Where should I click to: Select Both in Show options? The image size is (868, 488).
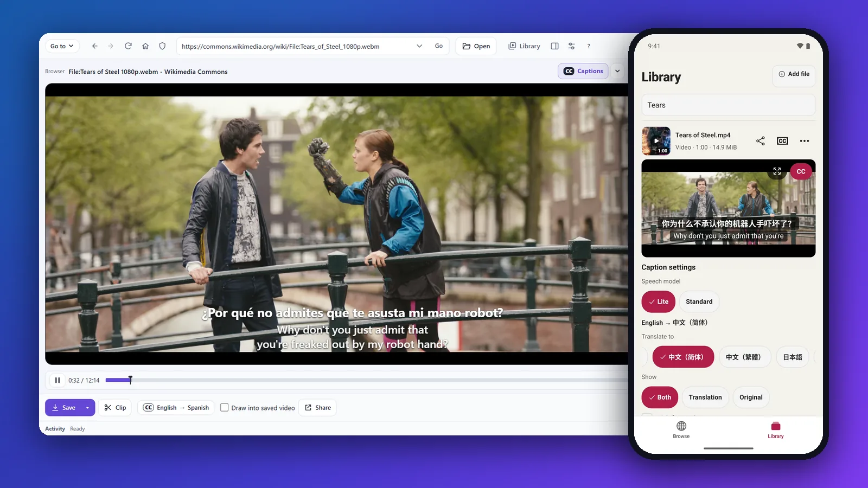pyautogui.click(x=660, y=397)
